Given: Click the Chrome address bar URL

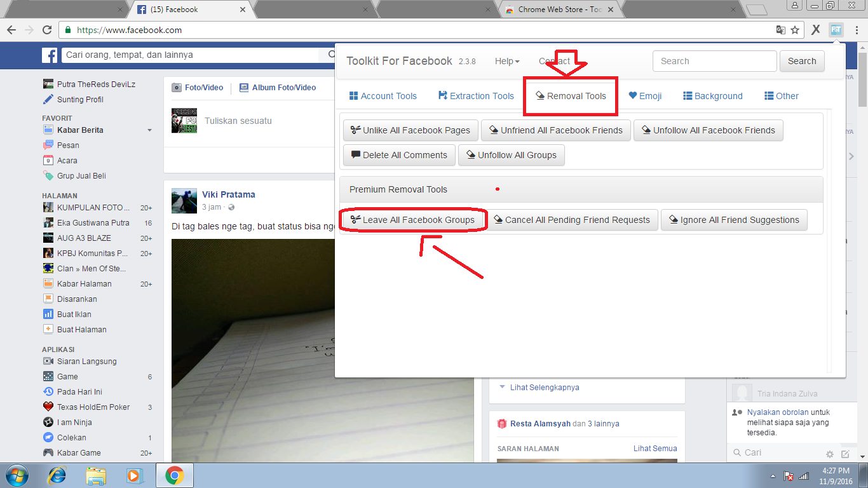Looking at the screenshot, I should 129,30.
